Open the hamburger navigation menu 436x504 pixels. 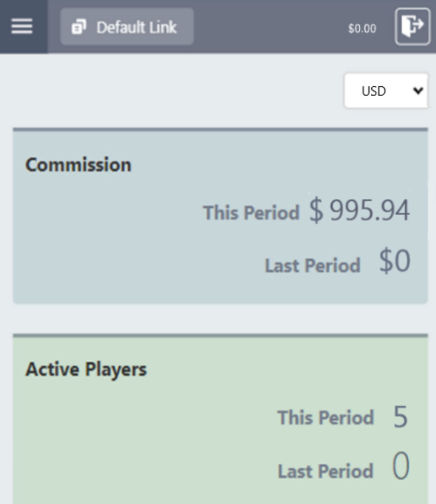pyautogui.click(x=22, y=27)
